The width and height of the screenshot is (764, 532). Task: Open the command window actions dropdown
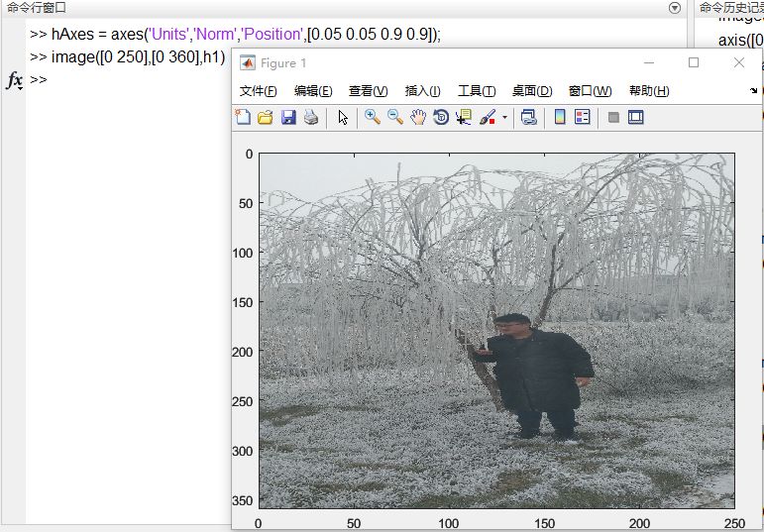point(675,8)
